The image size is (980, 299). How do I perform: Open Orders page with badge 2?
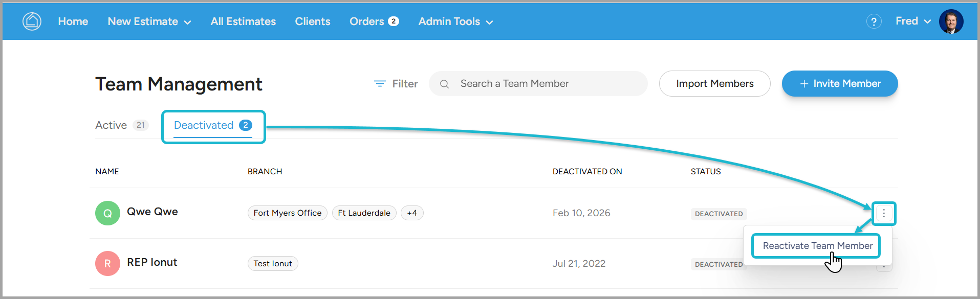pyautogui.click(x=374, y=21)
